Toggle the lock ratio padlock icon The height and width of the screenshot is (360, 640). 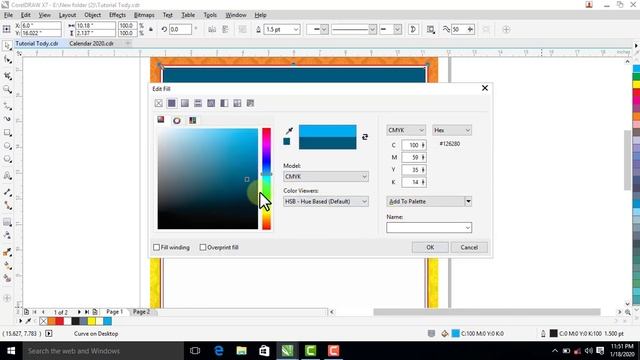coord(151,29)
